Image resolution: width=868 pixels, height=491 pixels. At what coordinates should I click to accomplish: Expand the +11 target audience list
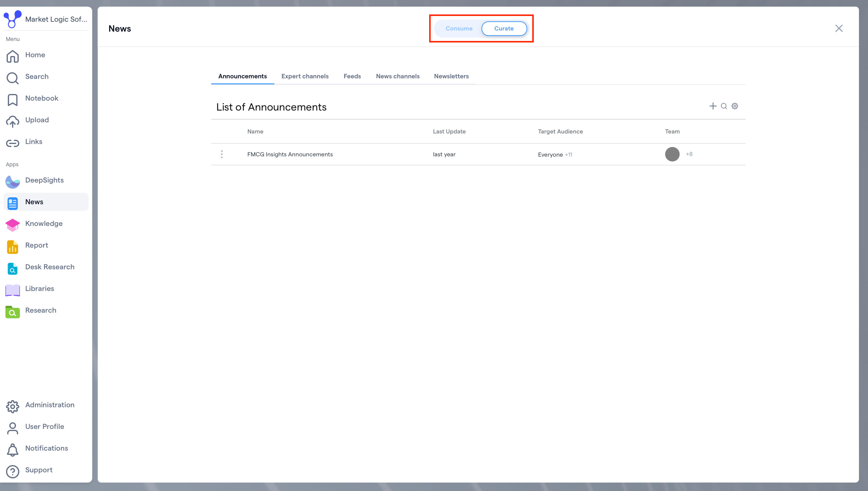tap(568, 155)
